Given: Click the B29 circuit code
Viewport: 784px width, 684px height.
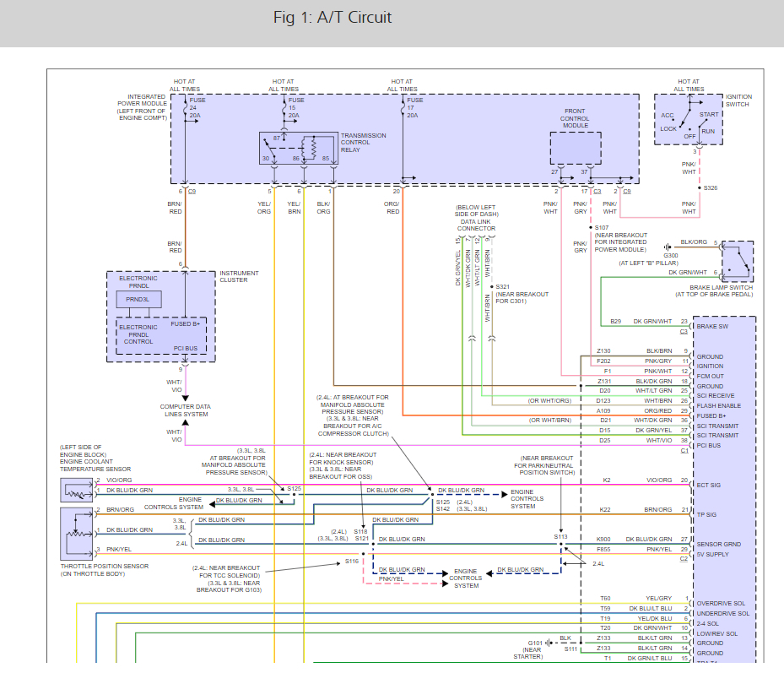Looking at the screenshot, I should [615, 322].
